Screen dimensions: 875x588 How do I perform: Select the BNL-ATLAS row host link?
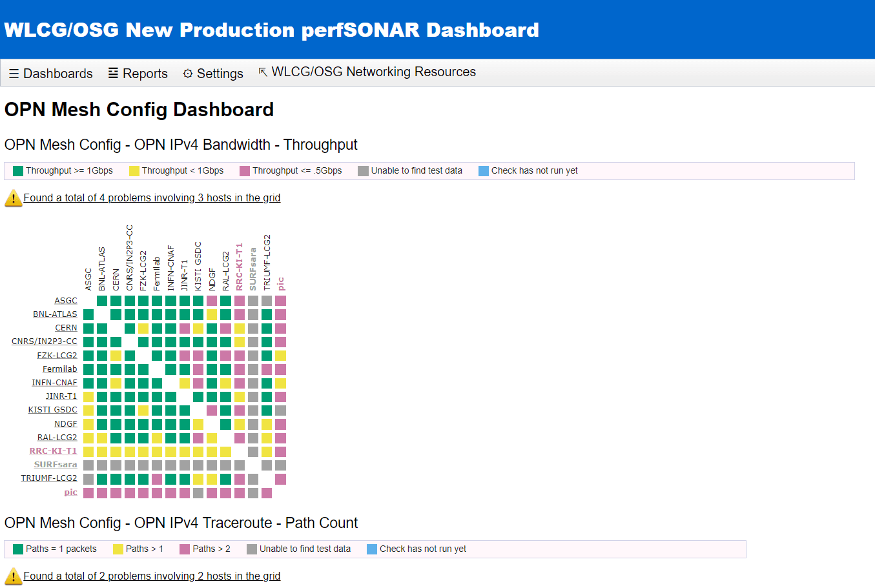coord(55,314)
